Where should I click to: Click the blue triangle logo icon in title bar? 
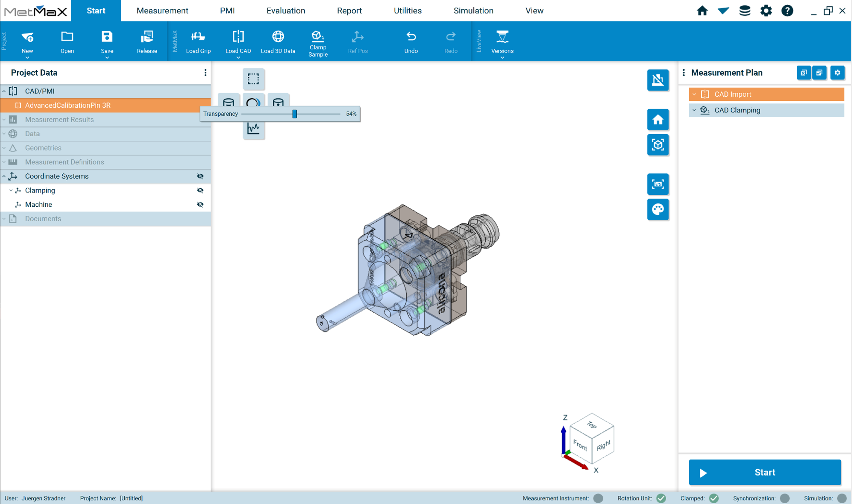(x=723, y=11)
